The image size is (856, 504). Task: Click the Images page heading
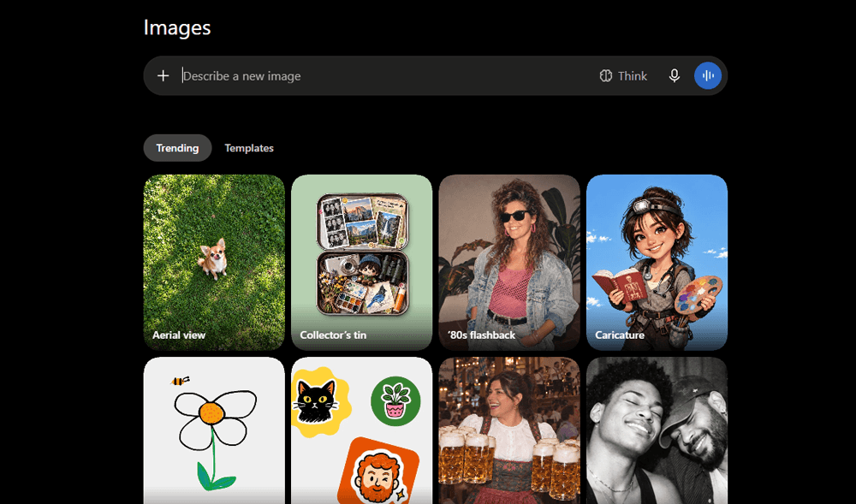(x=177, y=27)
